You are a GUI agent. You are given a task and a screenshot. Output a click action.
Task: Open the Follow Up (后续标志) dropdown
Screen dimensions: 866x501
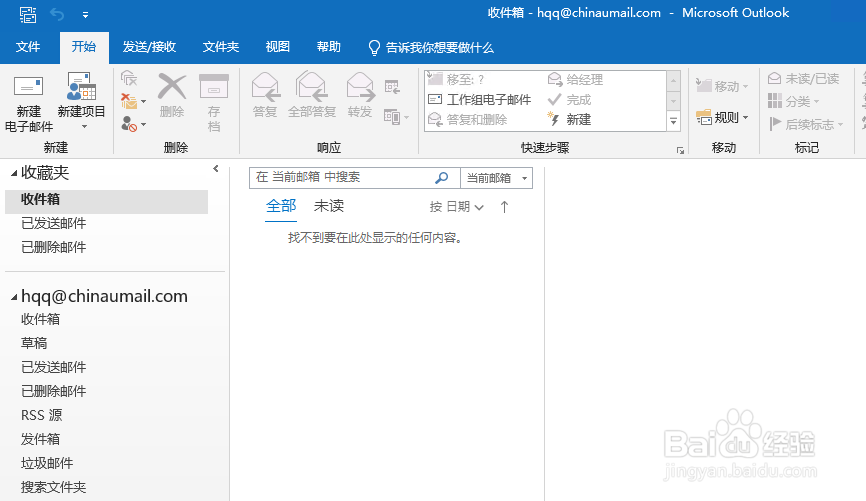coord(806,124)
